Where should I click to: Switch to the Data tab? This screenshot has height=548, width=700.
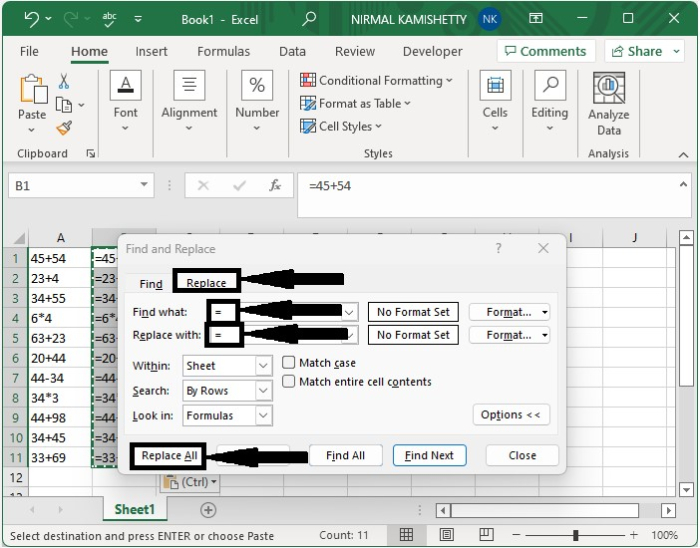tap(292, 51)
